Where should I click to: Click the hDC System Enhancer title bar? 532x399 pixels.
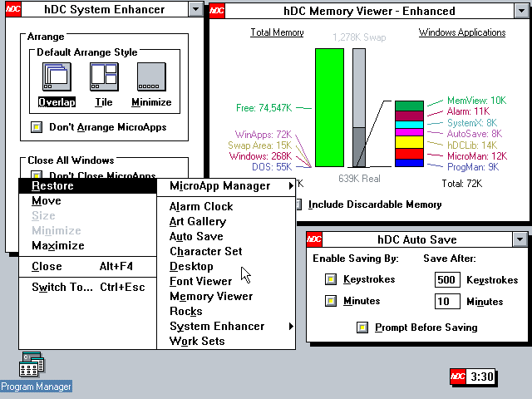click(x=105, y=9)
